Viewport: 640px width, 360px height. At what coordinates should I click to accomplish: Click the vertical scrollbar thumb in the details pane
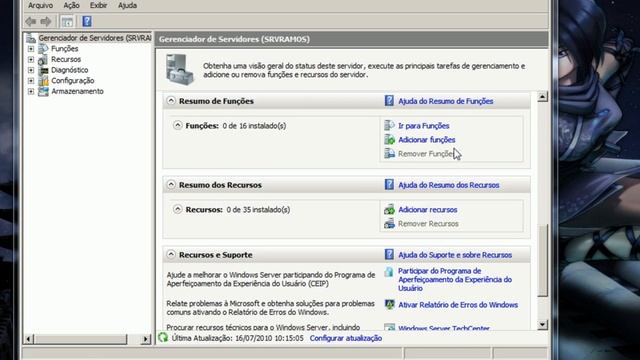(x=542, y=260)
